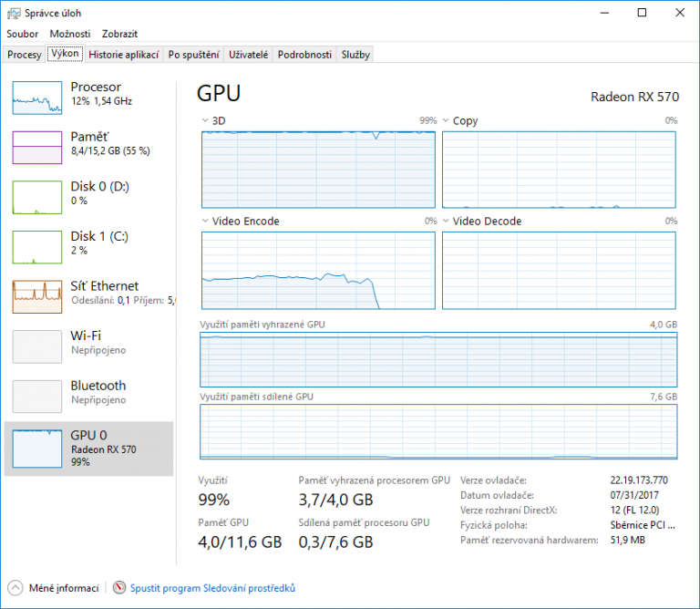Select GPU 0 Radeon RX 570 icon
This screenshot has height=609, width=700.
[x=37, y=446]
